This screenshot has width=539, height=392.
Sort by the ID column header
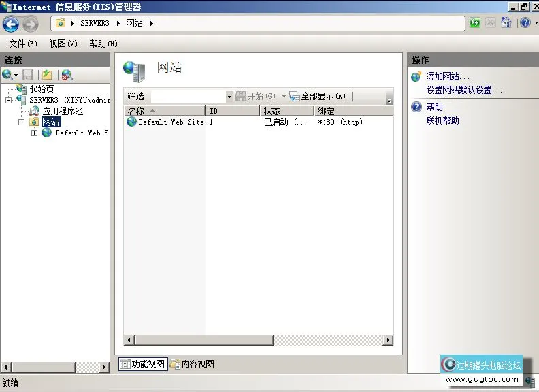pos(232,111)
